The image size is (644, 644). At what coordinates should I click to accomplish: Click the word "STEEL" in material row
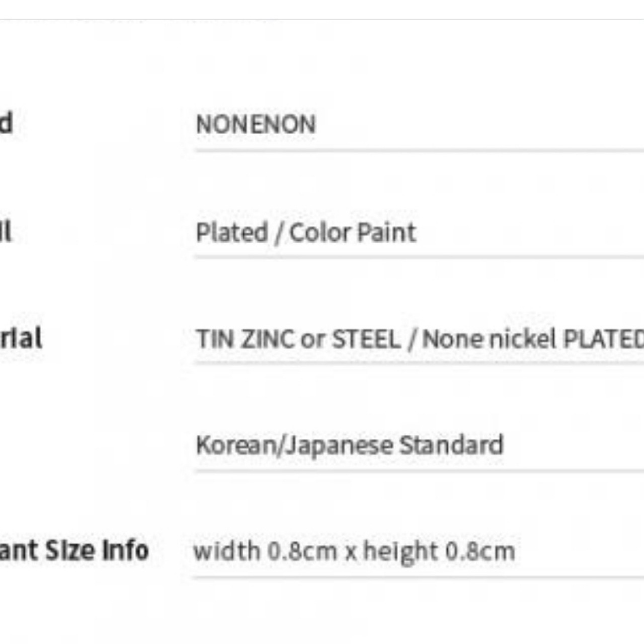tap(366, 339)
